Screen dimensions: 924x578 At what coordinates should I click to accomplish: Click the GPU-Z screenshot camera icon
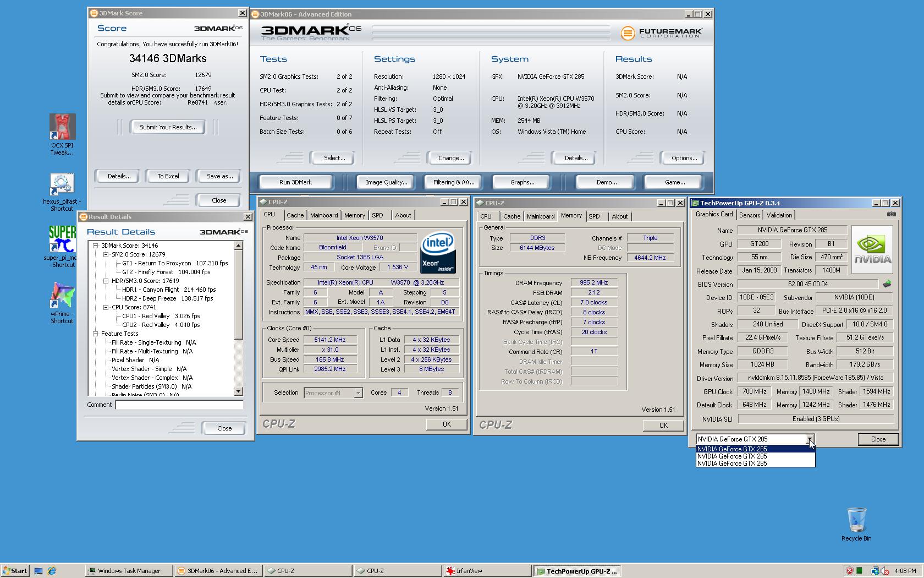(x=891, y=214)
